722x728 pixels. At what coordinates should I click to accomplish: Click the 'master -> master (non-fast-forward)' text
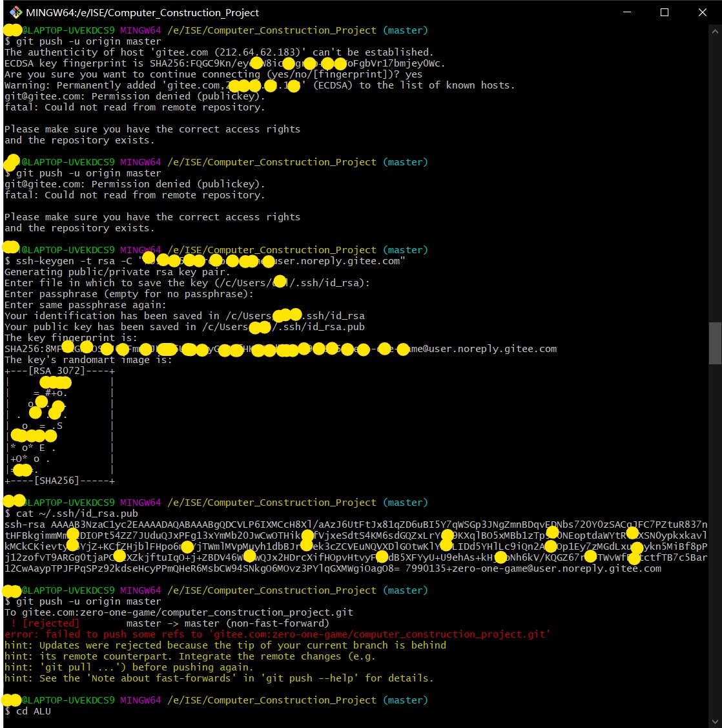[x=228, y=623]
